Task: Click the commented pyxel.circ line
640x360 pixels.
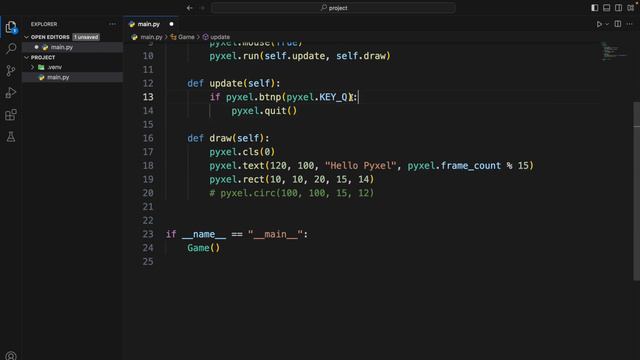Action: [x=291, y=193]
